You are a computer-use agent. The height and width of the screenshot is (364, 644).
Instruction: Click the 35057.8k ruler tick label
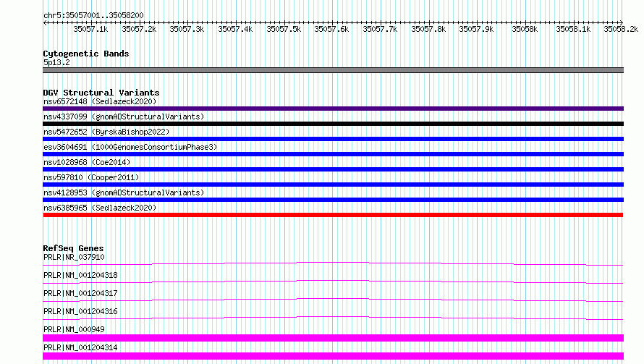click(x=428, y=29)
